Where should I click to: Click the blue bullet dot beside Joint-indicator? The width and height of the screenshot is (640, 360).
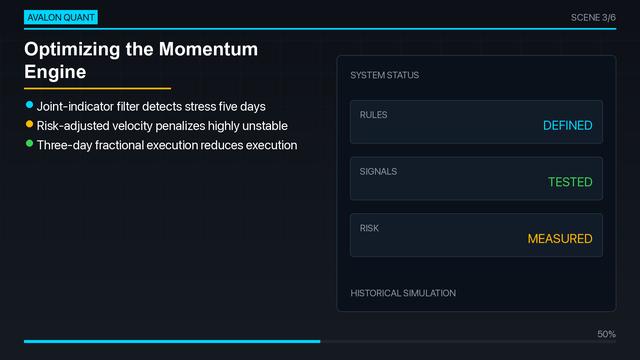(29, 104)
